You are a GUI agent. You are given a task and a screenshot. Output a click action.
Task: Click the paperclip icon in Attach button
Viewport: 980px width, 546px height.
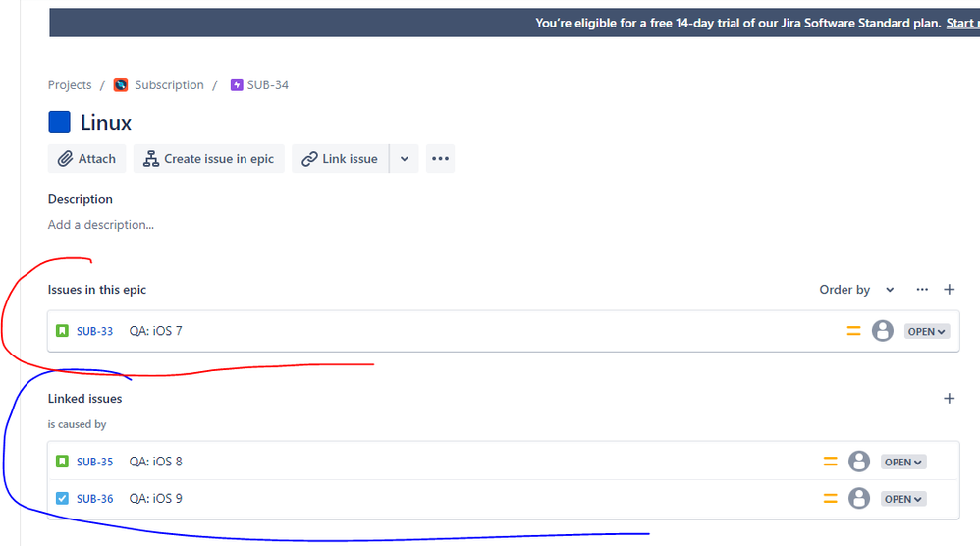tap(65, 159)
